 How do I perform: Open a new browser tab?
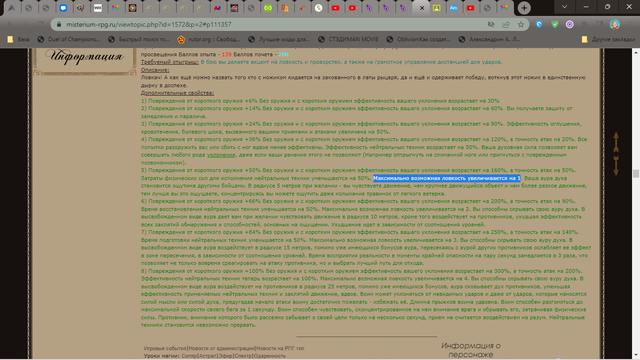click(524, 8)
